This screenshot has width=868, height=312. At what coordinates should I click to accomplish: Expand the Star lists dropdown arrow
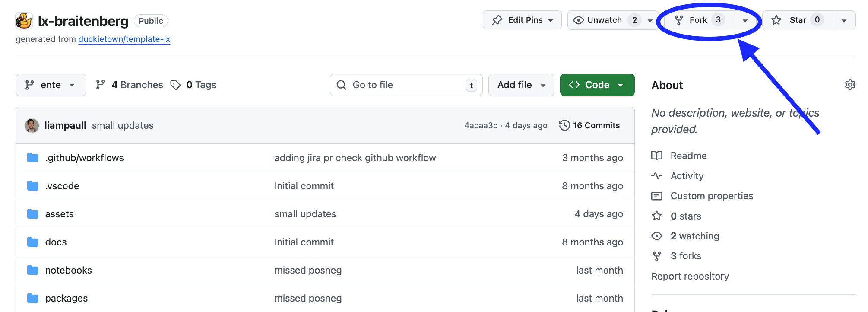(844, 20)
